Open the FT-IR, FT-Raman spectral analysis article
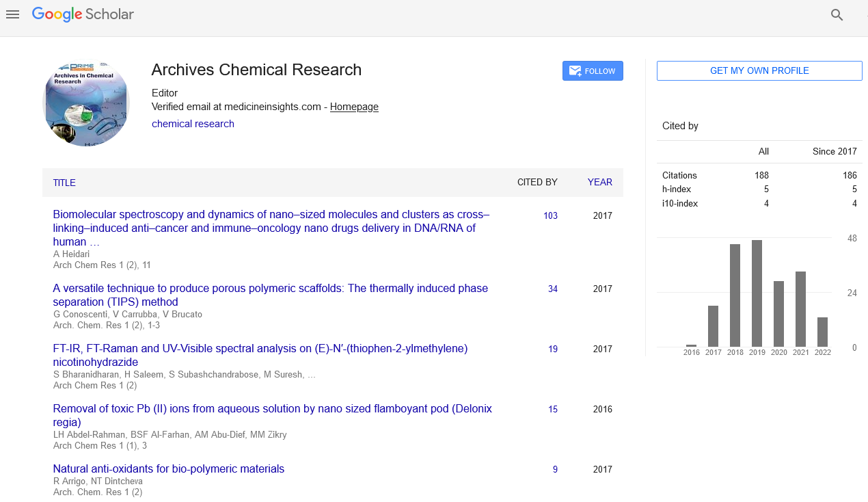 click(x=260, y=355)
